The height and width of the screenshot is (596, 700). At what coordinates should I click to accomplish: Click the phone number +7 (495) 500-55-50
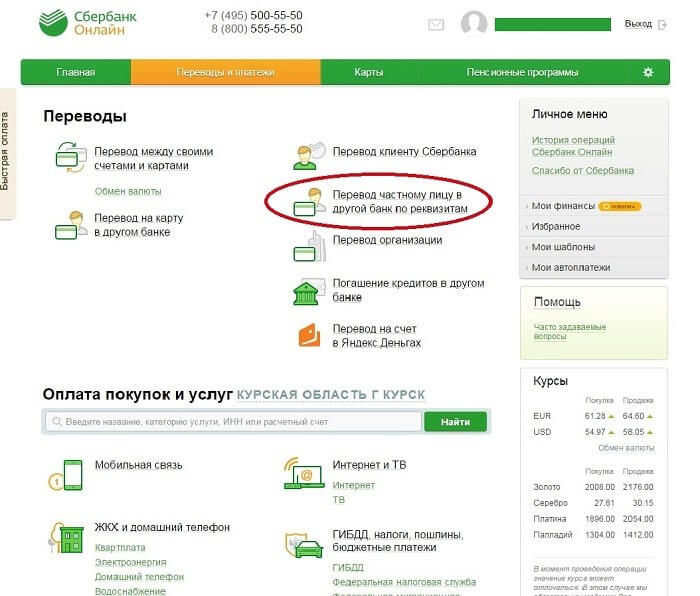coord(254,15)
